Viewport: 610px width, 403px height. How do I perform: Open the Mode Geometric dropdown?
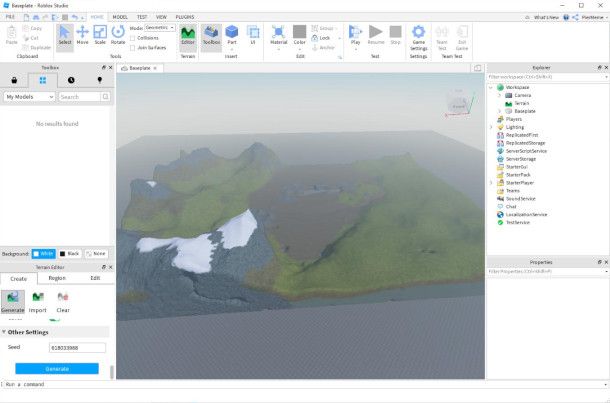[x=160, y=28]
